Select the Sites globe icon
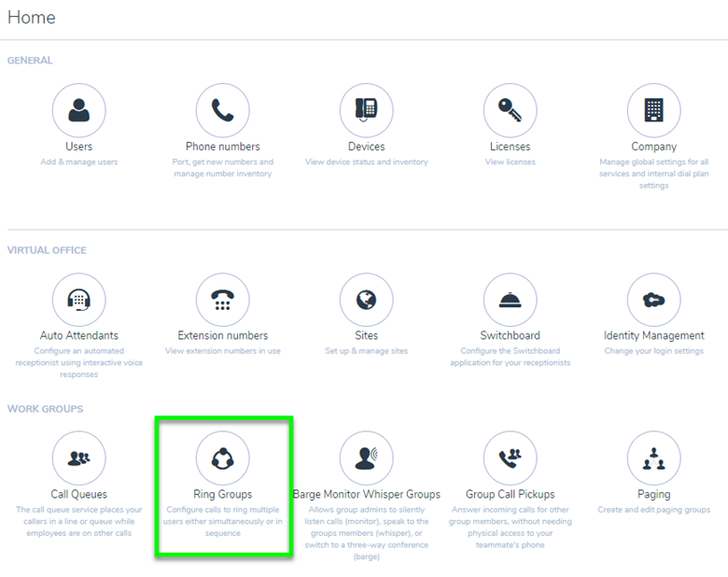Screen dimensions: 728x577 pos(366,300)
